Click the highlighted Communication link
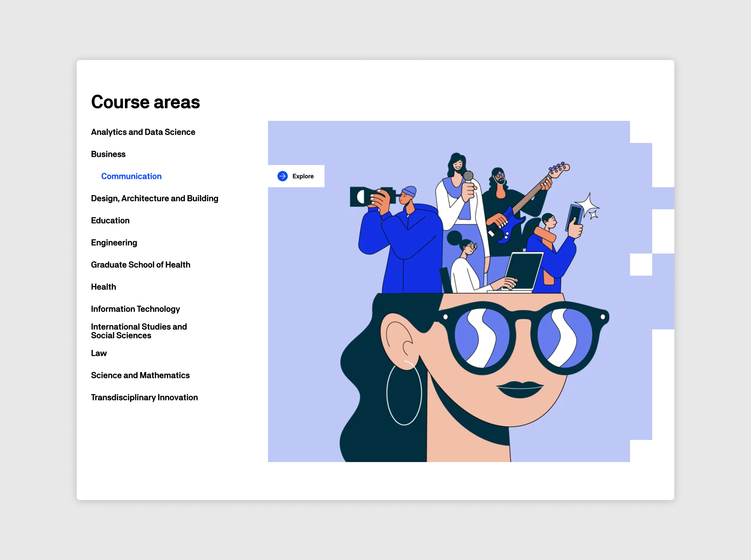The height and width of the screenshot is (560, 751). pos(131,177)
